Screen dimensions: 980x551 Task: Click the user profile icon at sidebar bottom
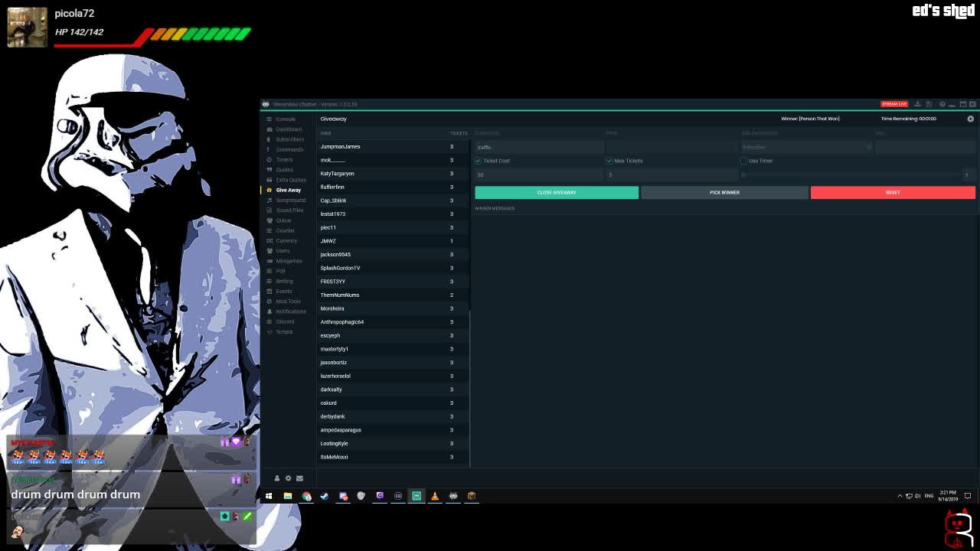[277, 478]
